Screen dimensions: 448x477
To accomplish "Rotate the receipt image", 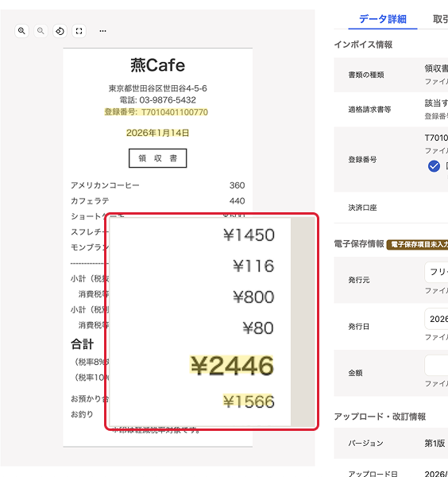I will pyautogui.click(x=60, y=31).
